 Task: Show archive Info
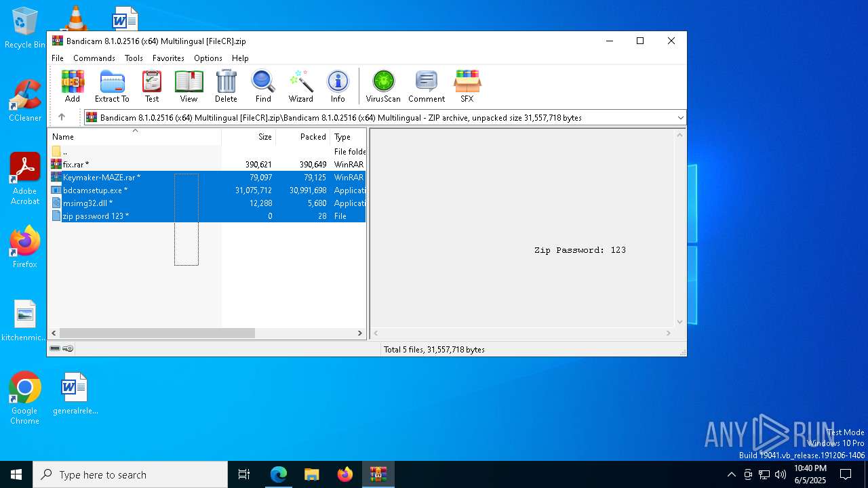(338, 86)
